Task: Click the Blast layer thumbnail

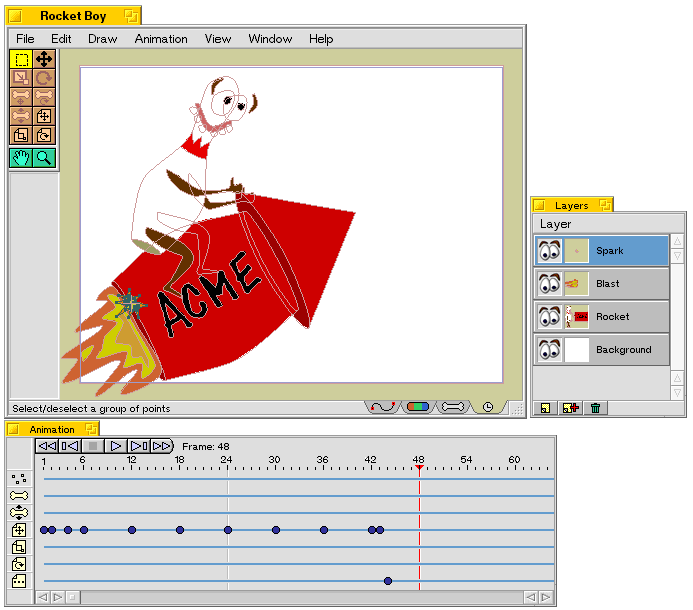Action: [577, 284]
